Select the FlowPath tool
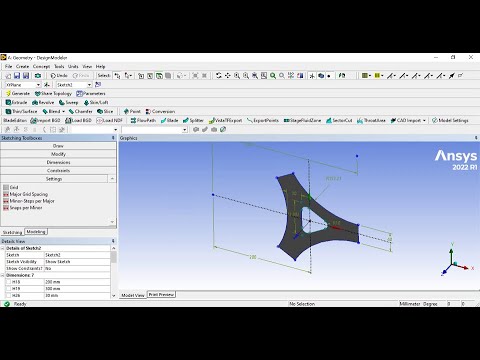This screenshot has height=360, width=480. (x=143, y=120)
